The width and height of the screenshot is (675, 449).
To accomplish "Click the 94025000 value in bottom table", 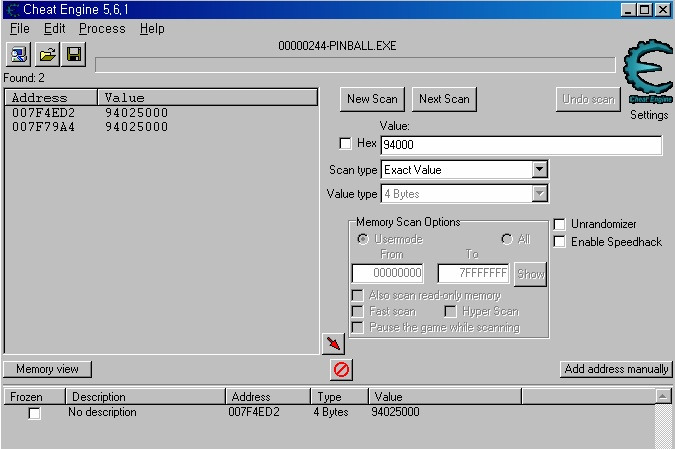I will (395, 412).
